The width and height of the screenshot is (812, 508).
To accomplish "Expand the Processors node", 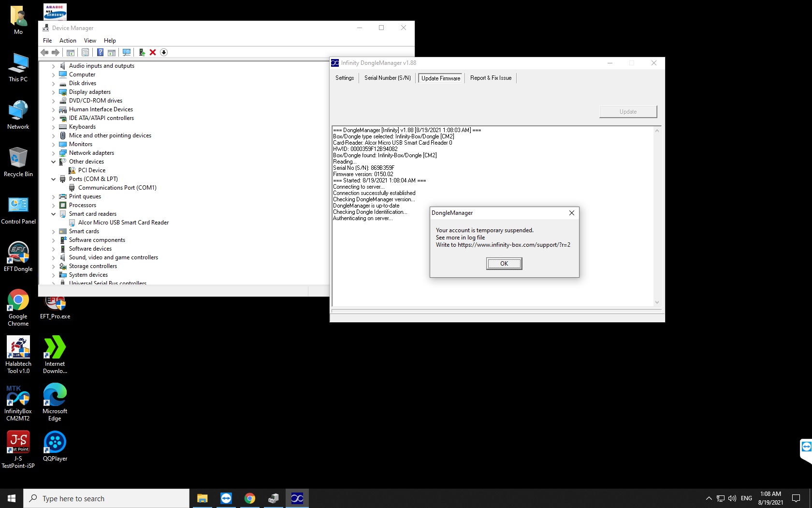I will click(54, 206).
